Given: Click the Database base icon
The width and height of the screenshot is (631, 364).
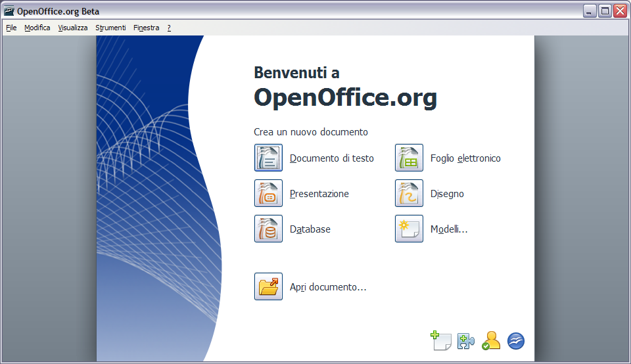Looking at the screenshot, I should coord(268,229).
